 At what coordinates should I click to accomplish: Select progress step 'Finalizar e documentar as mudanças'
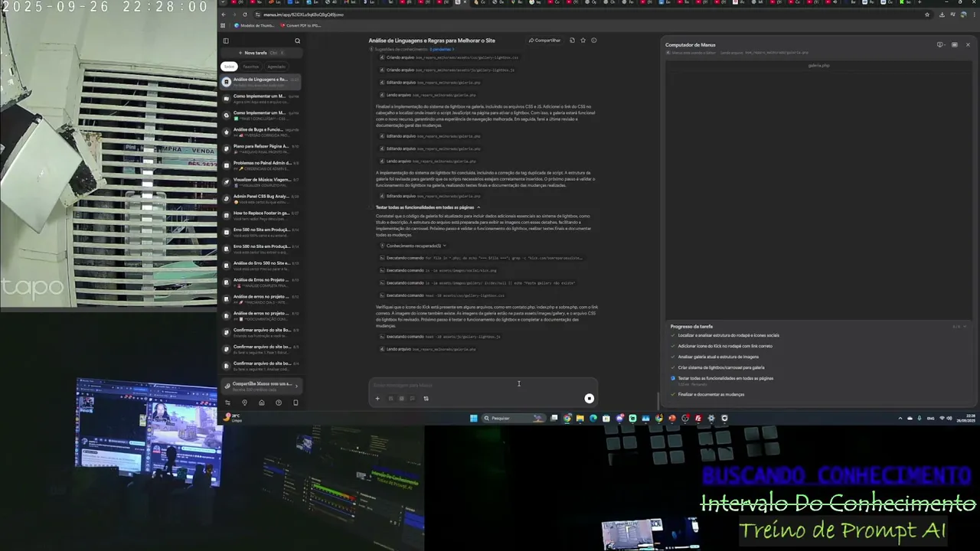click(x=710, y=394)
